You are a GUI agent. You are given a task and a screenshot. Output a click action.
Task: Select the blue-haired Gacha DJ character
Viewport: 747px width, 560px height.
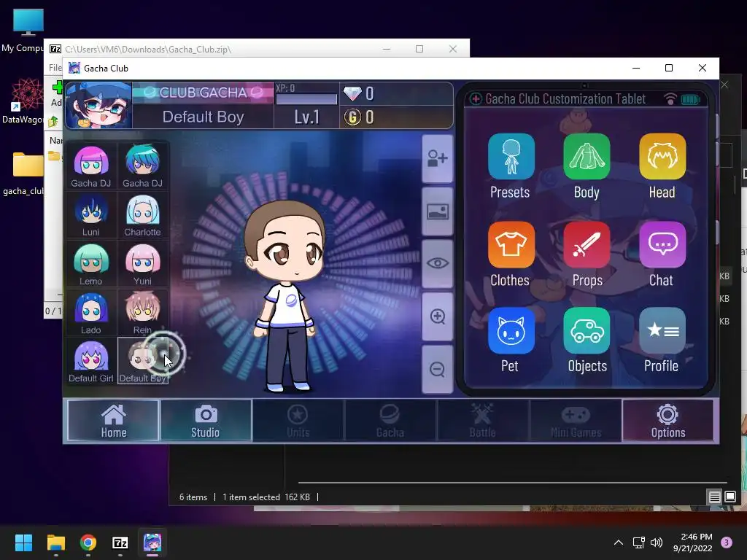coord(142,166)
